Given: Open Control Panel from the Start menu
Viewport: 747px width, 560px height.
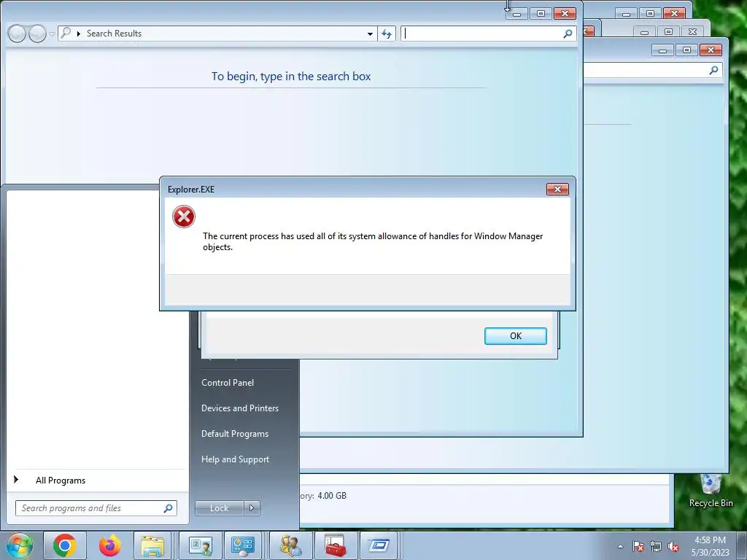Looking at the screenshot, I should point(228,382).
